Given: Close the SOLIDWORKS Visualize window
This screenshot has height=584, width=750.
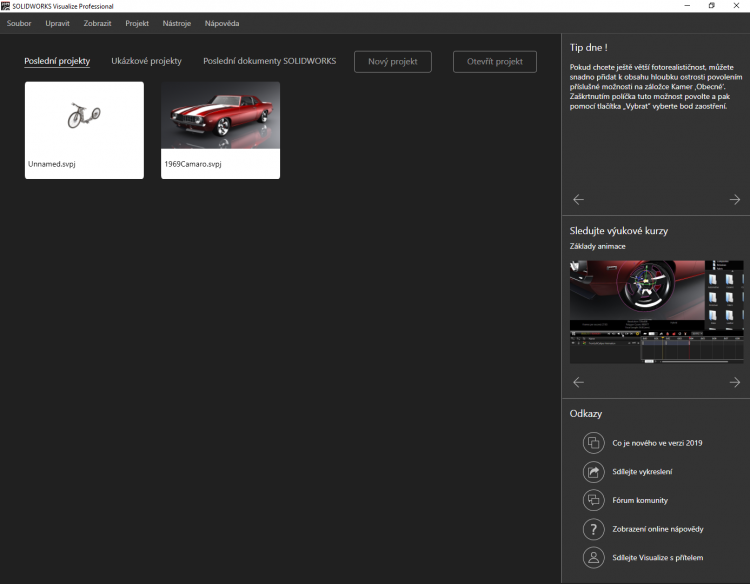Looking at the screenshot, I should pyautogui.click(x=736, y=6).
